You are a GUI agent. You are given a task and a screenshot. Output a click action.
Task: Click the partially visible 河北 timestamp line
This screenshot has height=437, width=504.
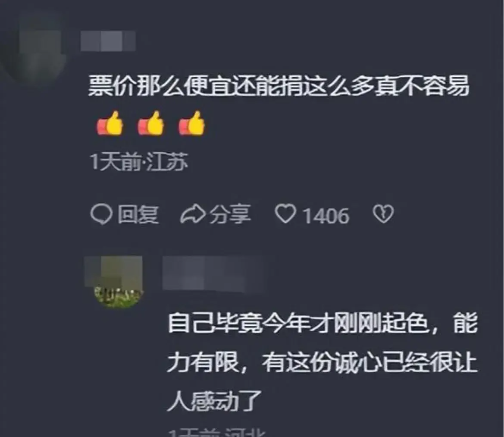(217, 432)
